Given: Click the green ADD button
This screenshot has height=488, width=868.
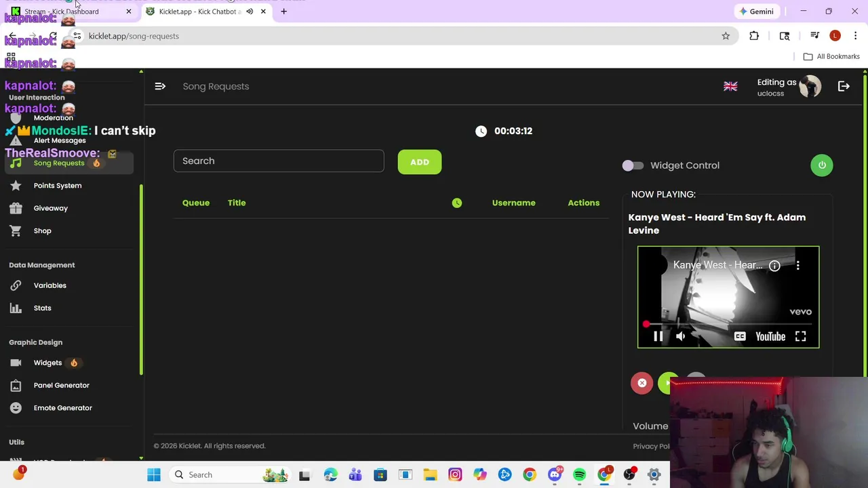Looking at the screenshot, I should [x=420, y=162].
